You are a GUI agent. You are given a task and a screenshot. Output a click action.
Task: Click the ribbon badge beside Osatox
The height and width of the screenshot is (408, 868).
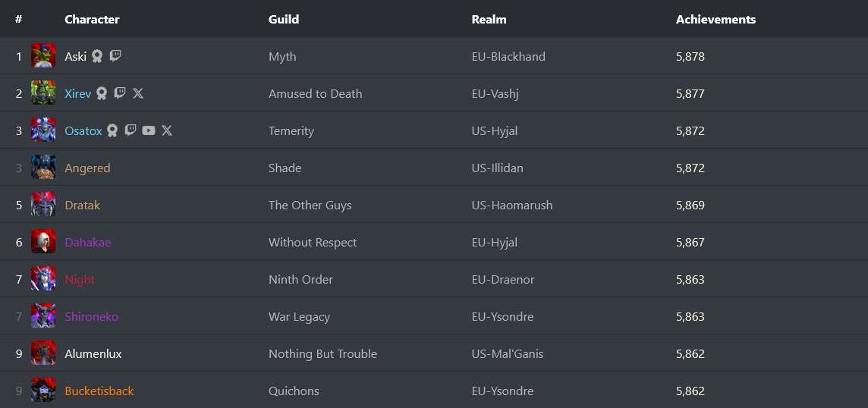coord(112,130)
